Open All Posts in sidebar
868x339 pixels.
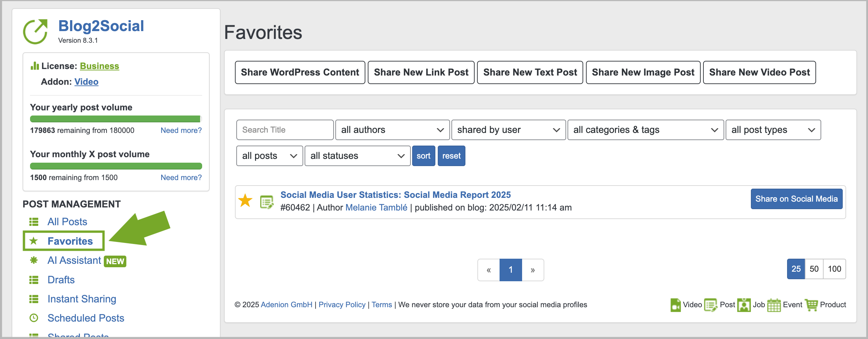point(67,222)
